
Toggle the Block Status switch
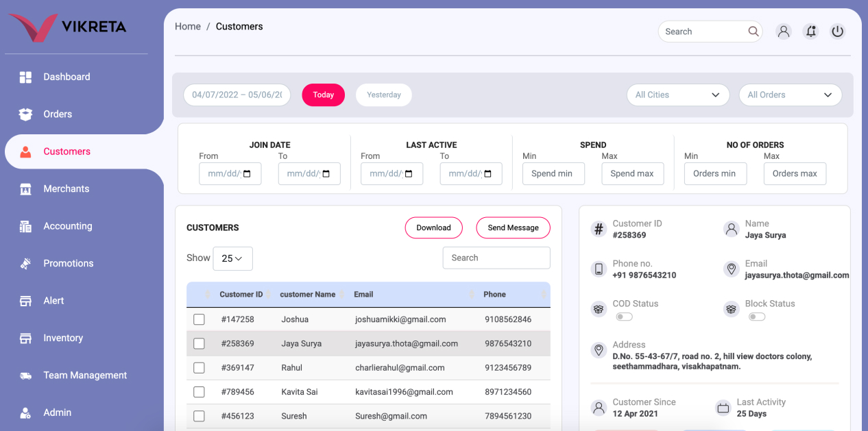[x=756, y=317]
